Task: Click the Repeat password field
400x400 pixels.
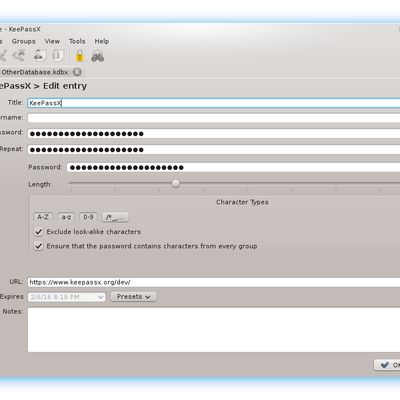Action: click(x=214, y=150)
